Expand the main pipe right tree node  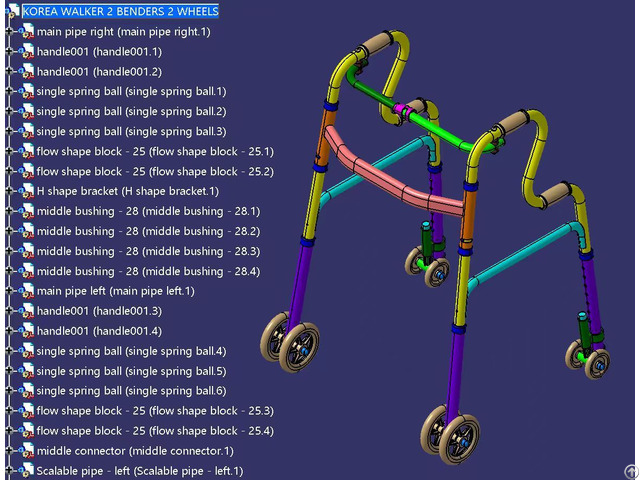point(8,31)
